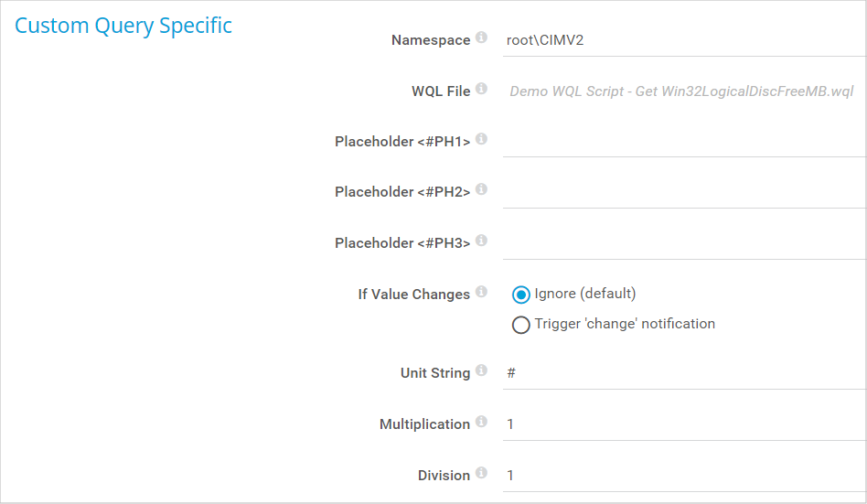
Task: Focus the Placeholder <#PH2> input field
Action: pyautogui.click(x=682, y=192)
